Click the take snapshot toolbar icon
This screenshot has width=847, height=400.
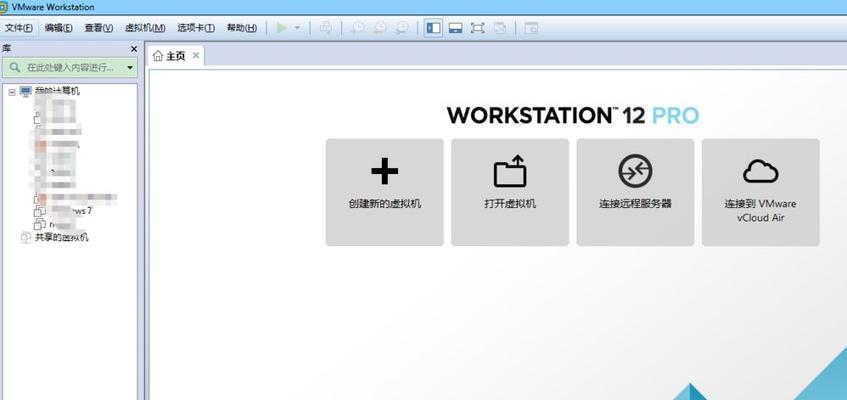pyautogui.click(x=358, y=28)
